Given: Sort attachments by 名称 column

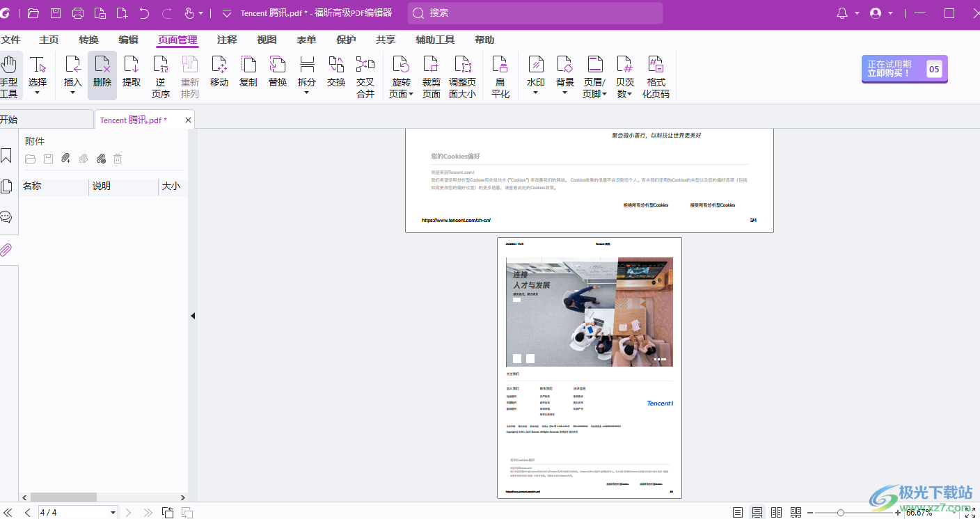Looking at the screenshot, I should (54, 186).
